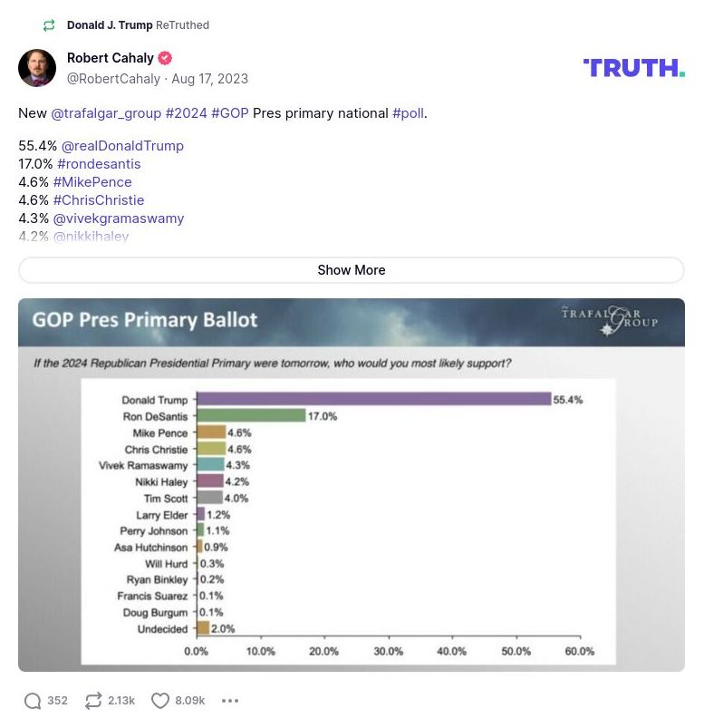Viewport: 704px width, 728px height.
Task: Click the @RobertCahaly handle
Action: tap(113, 79)
